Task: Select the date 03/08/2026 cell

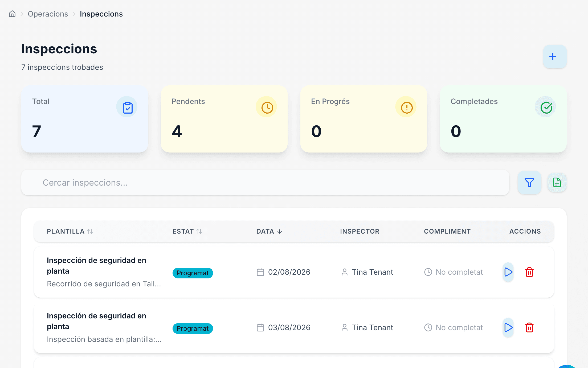Action: pos(289,327)
